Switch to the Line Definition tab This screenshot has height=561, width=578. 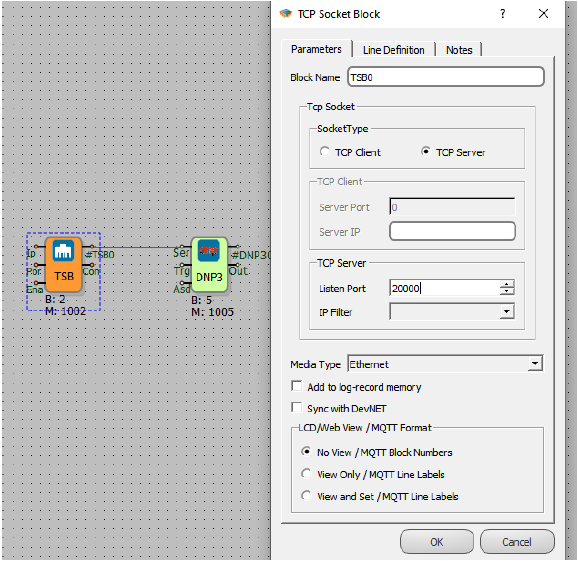tap(393, 50)
